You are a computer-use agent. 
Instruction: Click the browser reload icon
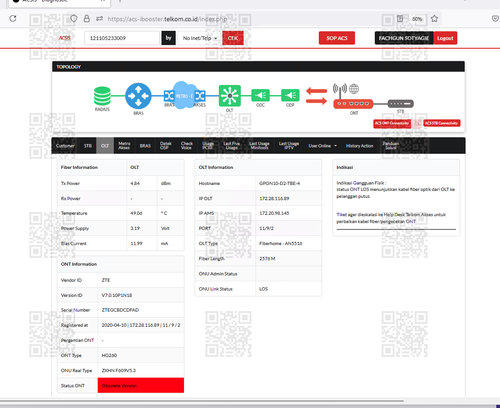pyautogui.click(x=13, y=19)
